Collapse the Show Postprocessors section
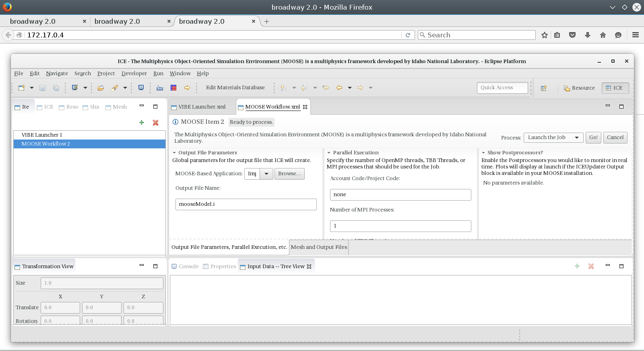The height and width of the screenshot is (351, 644). (483, 153)
